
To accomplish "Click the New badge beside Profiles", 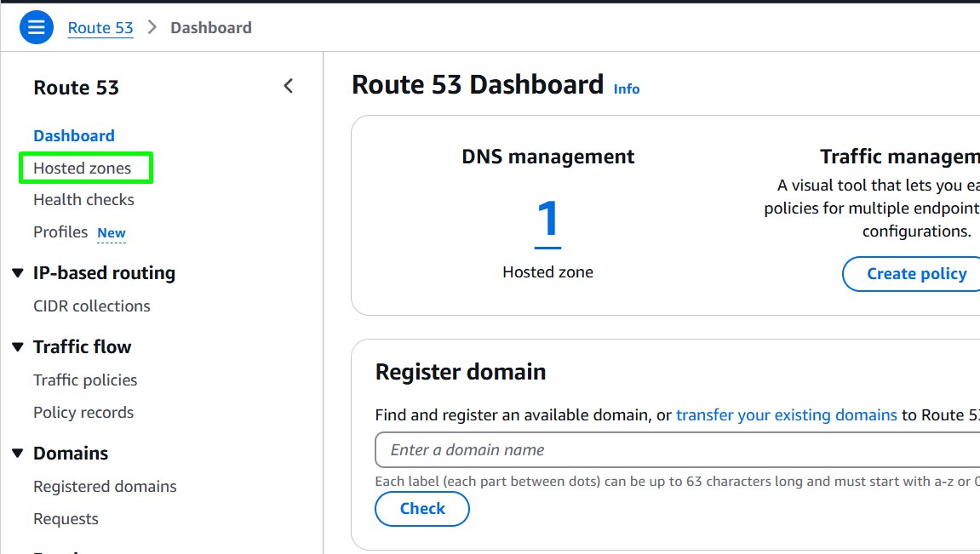I will coord(112,233).
